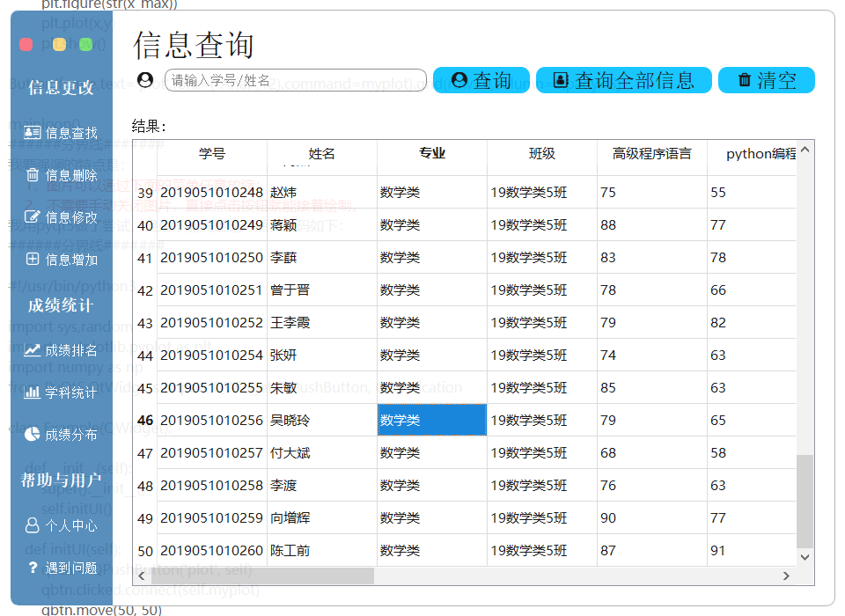Select row header 50

click(x=145, y=551)
